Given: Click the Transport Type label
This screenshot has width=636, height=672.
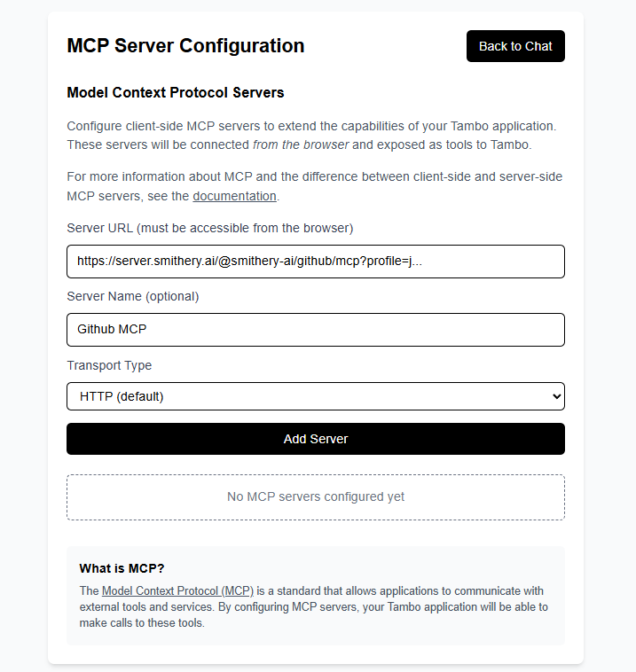Looking at the screenshot, I should pos(109,365).
